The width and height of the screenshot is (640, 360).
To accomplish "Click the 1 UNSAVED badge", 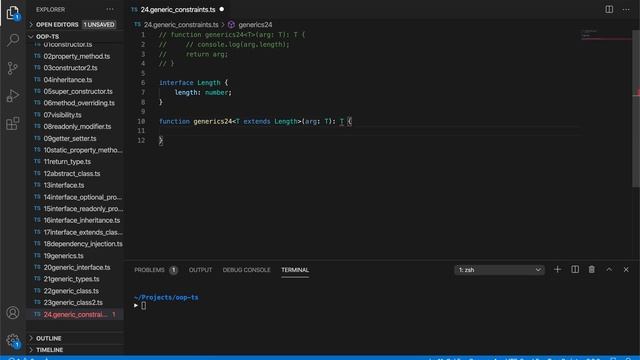I will [x=99, y=24].
